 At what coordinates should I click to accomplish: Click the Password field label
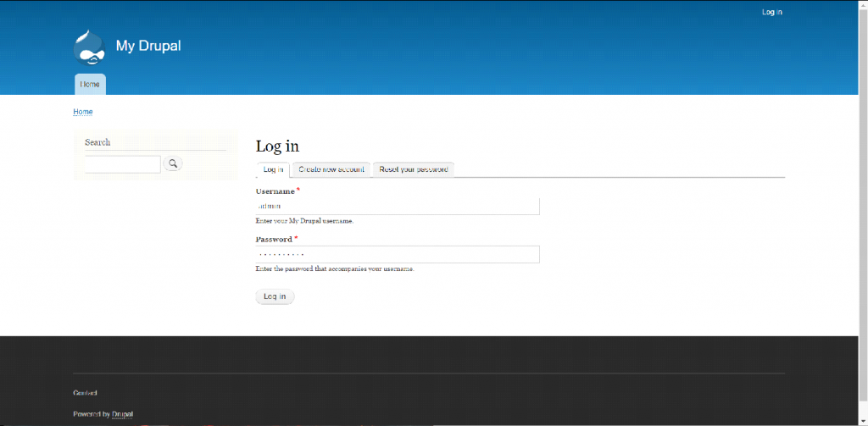coord(274,240)
